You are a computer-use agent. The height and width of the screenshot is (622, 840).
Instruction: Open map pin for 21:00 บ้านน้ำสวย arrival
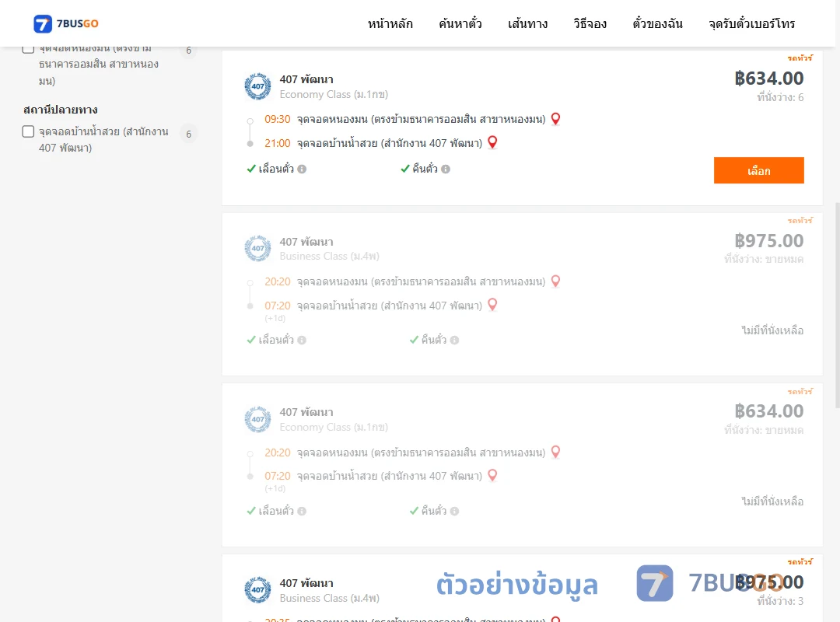(492, 142)
